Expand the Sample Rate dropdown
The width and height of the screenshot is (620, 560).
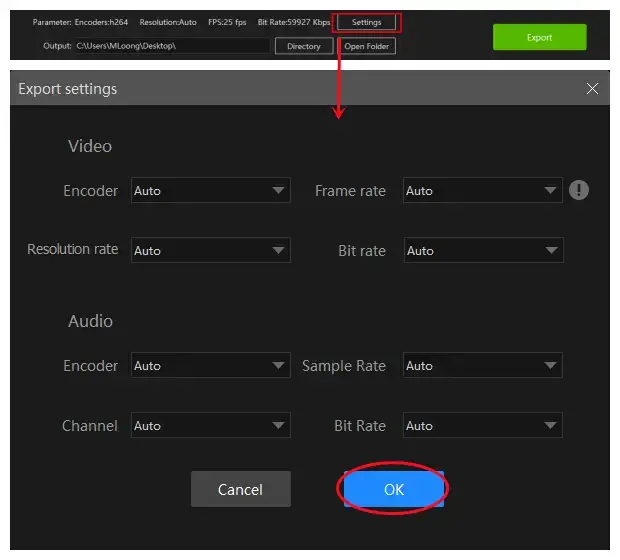[482, 365]
